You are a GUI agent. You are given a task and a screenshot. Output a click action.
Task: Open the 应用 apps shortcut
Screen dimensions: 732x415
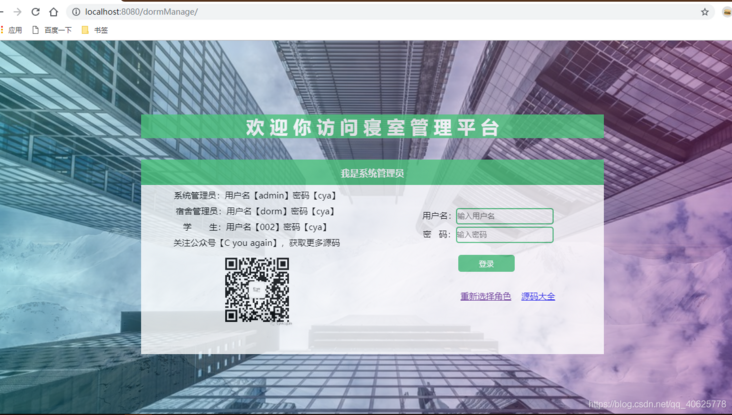(x=11, y=30)
